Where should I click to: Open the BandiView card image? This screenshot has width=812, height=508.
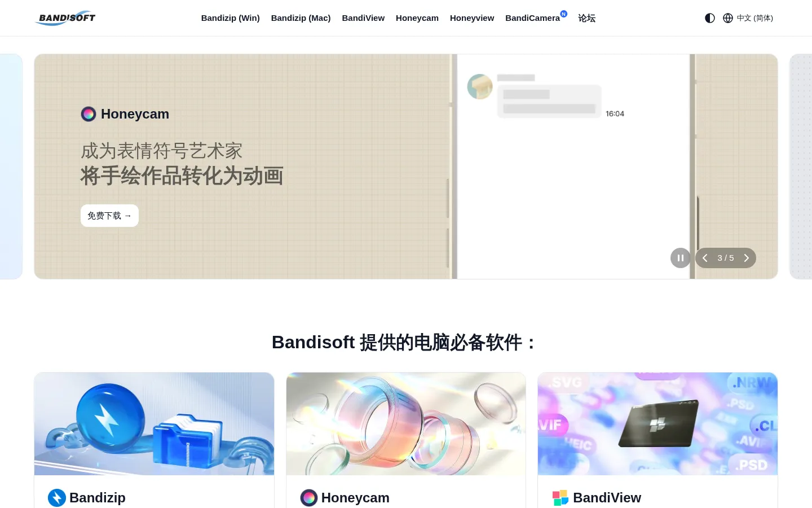pos(657,424)
